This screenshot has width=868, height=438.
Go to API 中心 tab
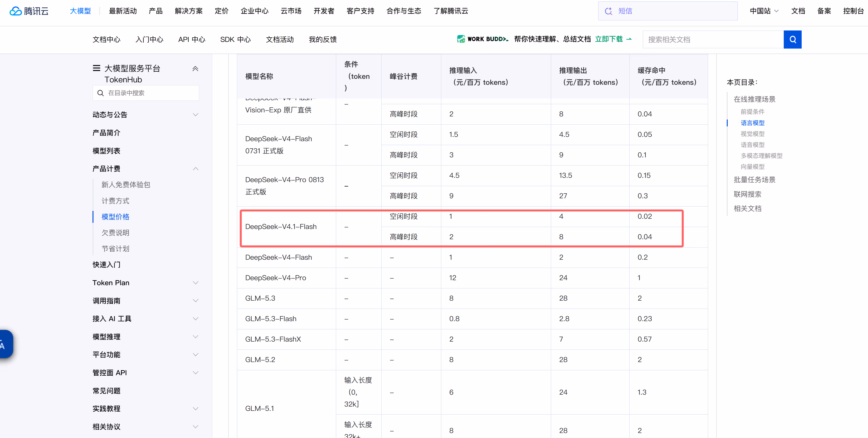click(192, 40)
